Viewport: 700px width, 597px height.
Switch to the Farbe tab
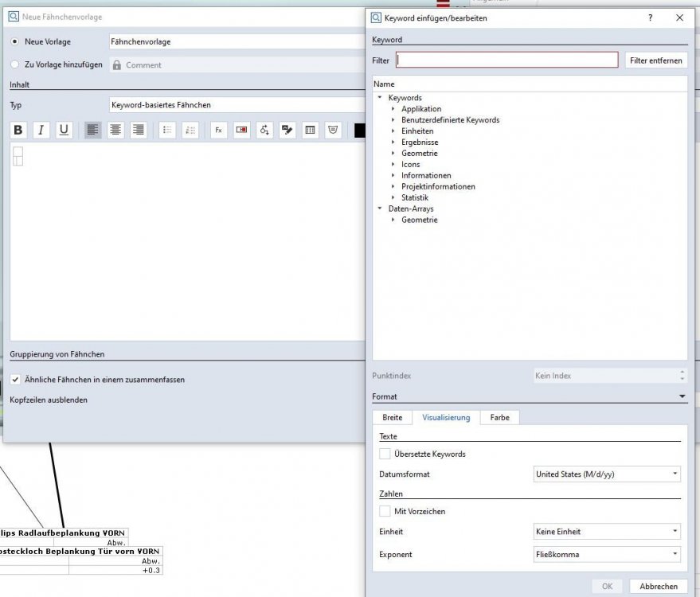click(x=499, y=417)
